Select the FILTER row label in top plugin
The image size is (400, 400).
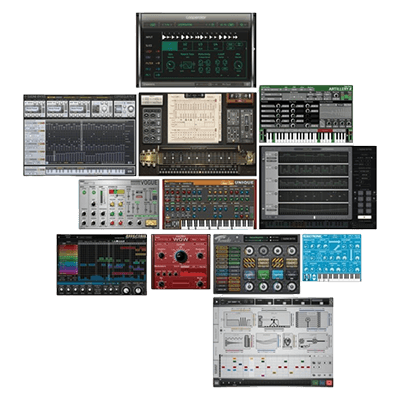click(149, 63)
